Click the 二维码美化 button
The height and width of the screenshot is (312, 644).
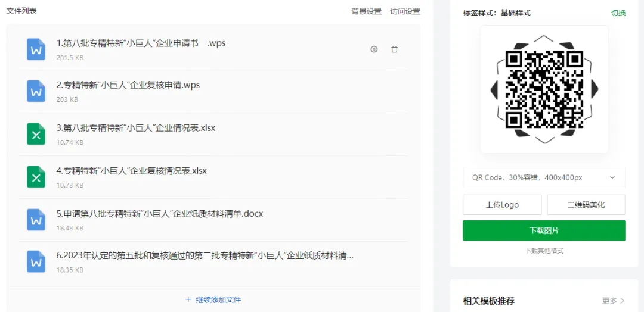[x=586, y=205]
